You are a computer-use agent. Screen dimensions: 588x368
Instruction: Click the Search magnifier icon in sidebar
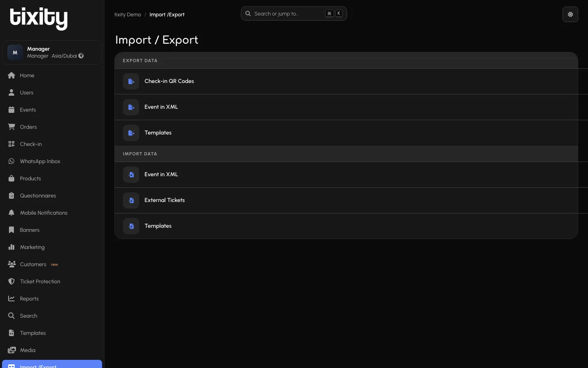(x=11, y=316)
